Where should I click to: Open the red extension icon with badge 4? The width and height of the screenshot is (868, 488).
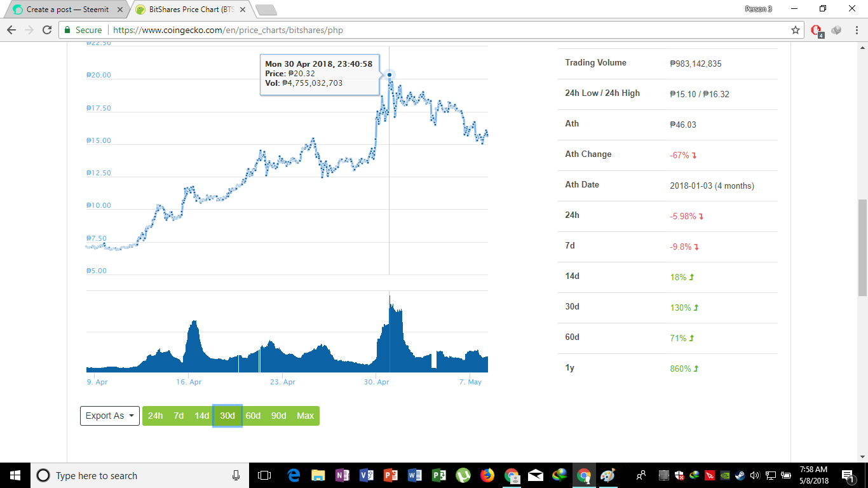817,30
